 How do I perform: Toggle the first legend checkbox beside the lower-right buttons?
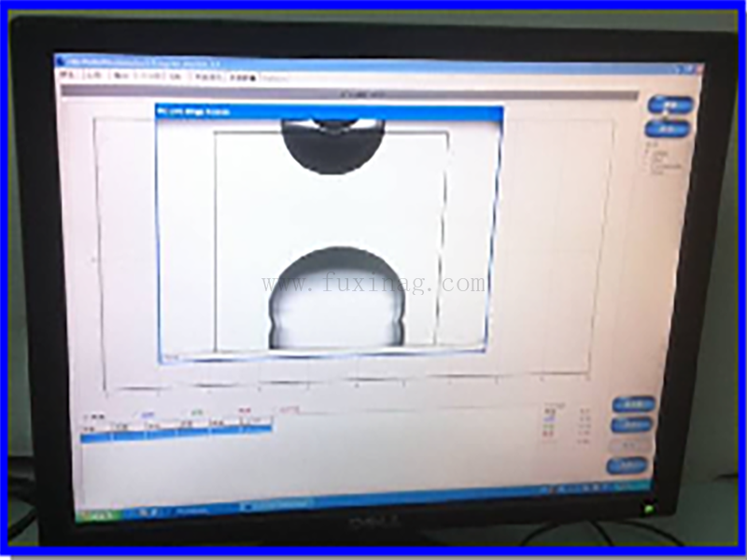[x=549, y=412]
